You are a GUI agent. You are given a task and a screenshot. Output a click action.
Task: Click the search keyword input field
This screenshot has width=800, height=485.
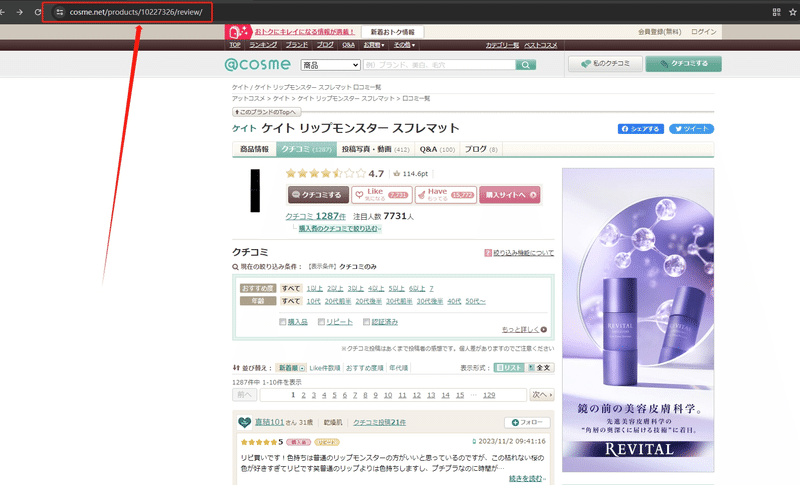pyautogui.click(x=439, y=65)
